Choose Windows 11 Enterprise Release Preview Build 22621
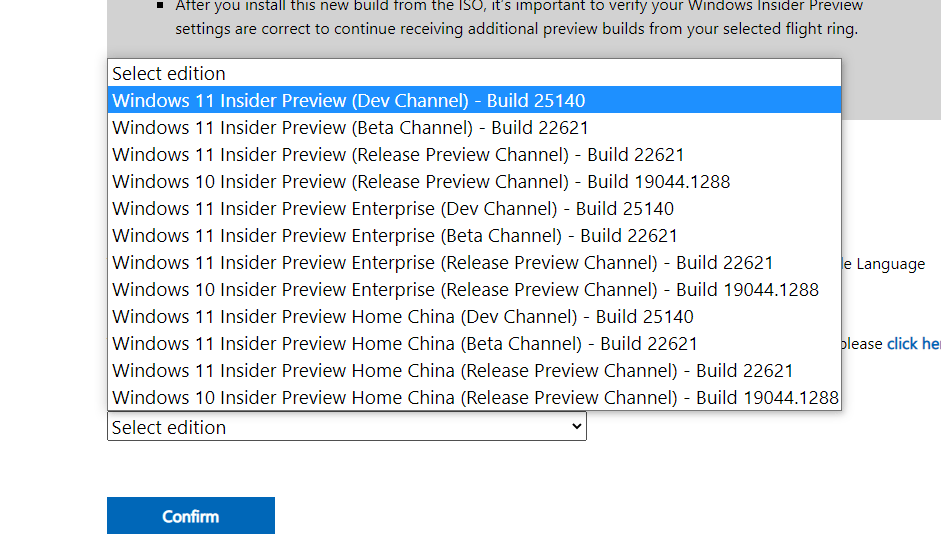This screenshot has width=941, height=558. coord(443,263)
